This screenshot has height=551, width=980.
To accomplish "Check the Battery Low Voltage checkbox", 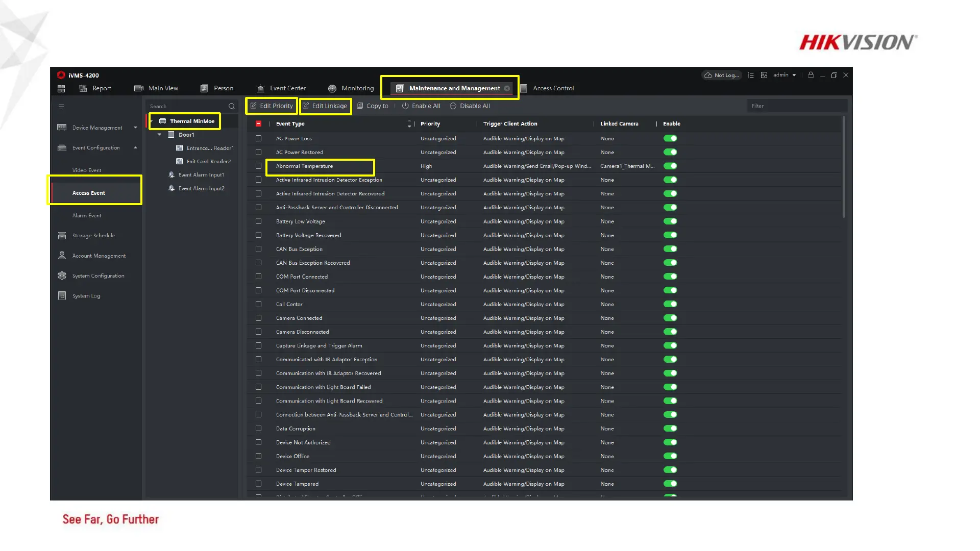I will [258, 221].
